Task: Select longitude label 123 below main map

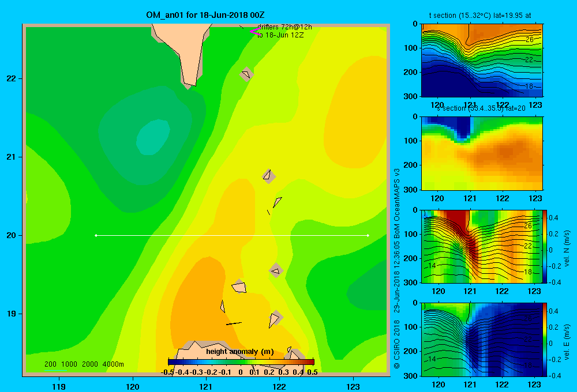Action: (x=353, y=386)
